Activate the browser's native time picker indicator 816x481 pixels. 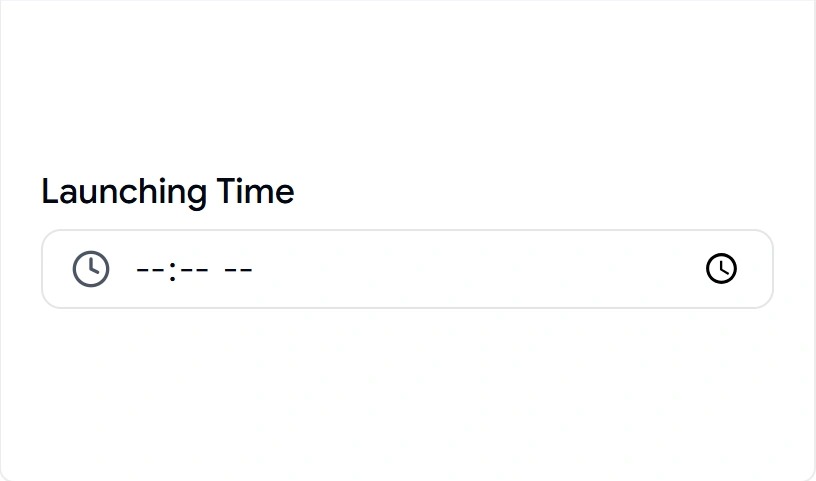pos(721,269)
